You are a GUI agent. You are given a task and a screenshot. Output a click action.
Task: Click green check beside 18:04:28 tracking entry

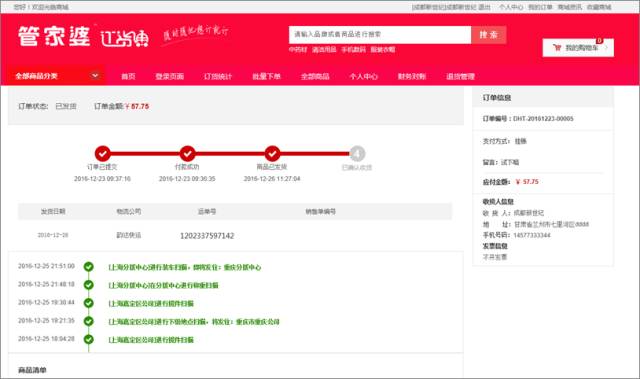coord(89,339)
